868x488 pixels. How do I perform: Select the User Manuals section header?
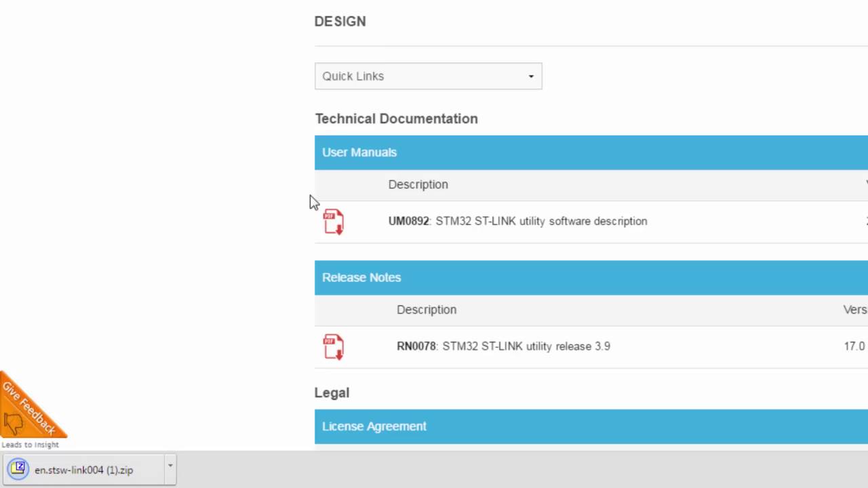pyautogui.click(x=591, y=152)
